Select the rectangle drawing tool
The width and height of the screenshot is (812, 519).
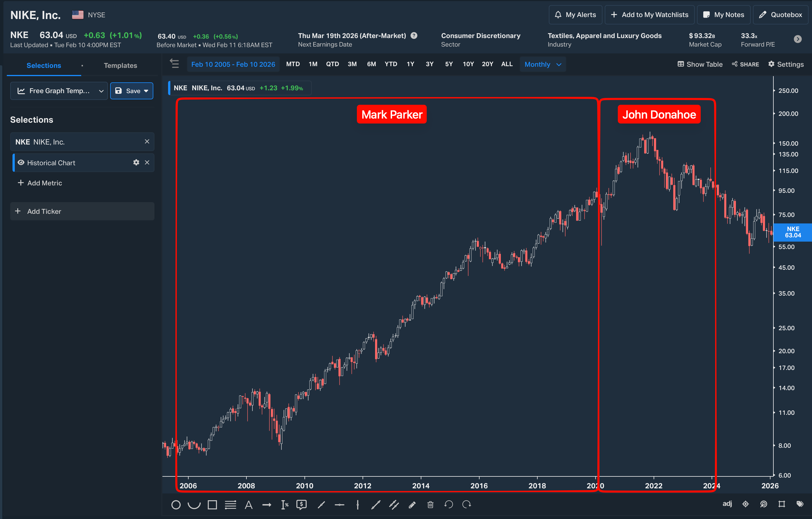(212, 505)
